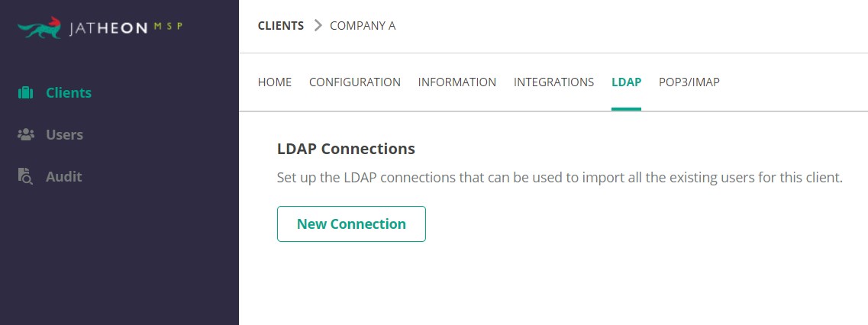Viewport: 868px width, 325px height.
Task: Open the Audit sidebar label
Action: click(63, 177)
